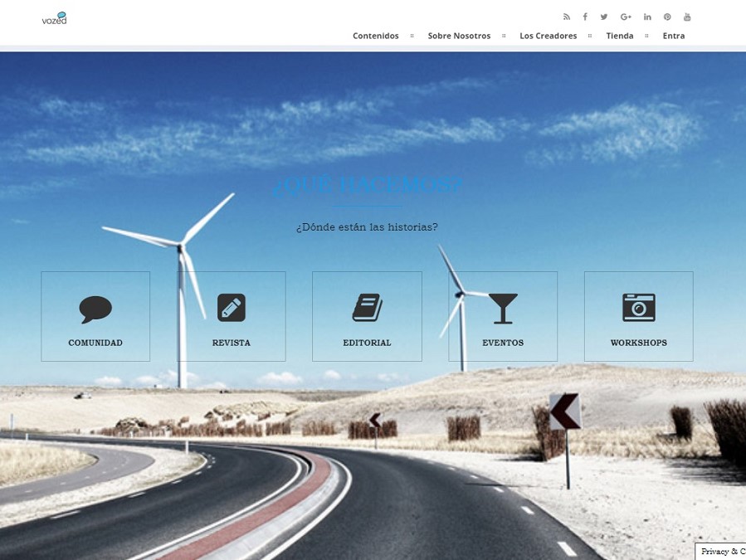This screenshot has height=560, width=746.
Task: Open the WORKSHOPS label link
Action: [x=639, y=343]
